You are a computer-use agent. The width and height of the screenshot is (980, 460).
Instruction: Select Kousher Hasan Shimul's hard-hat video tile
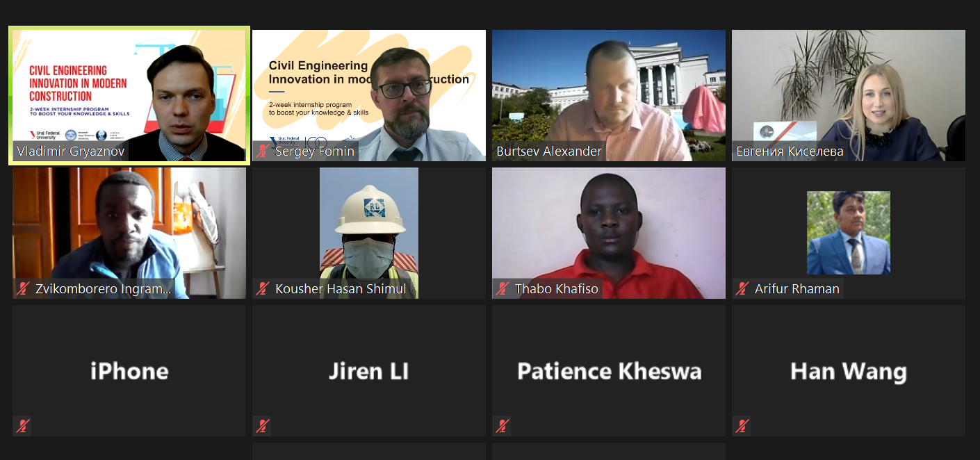coord(369,233)
